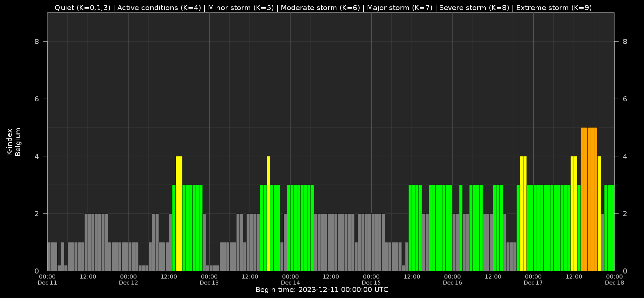Screen dimensions: 644x298
Task: Select the 'Dec 12' date tick label
Action: click(x=128, y=283)
